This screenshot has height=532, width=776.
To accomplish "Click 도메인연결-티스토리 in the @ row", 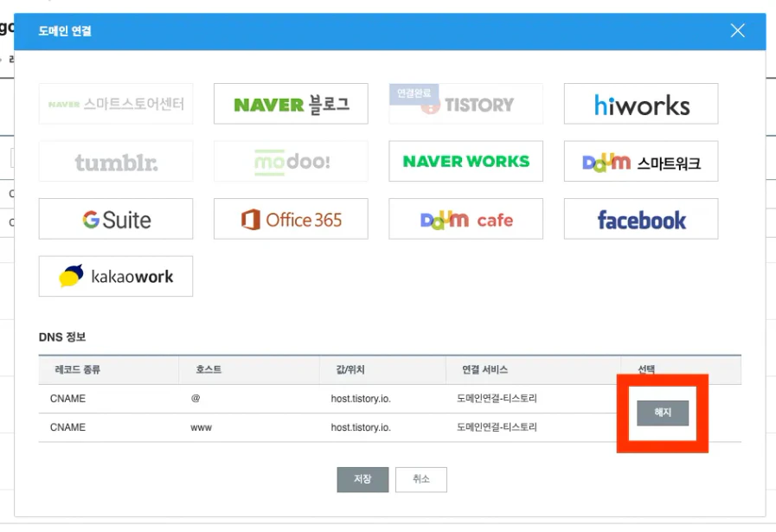I will click(497, 399).
